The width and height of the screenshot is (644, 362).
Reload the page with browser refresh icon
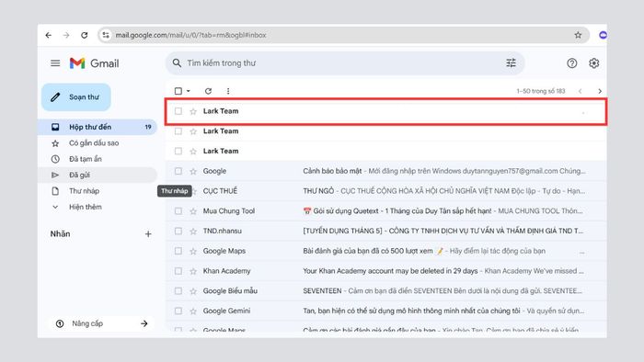(x=85, y=35)
